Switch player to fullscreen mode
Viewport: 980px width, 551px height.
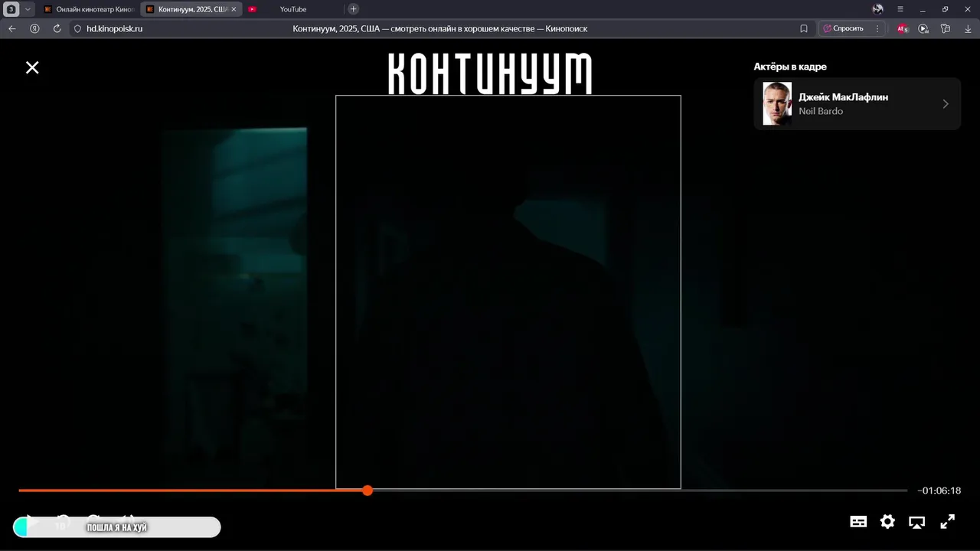click(947, 522)
